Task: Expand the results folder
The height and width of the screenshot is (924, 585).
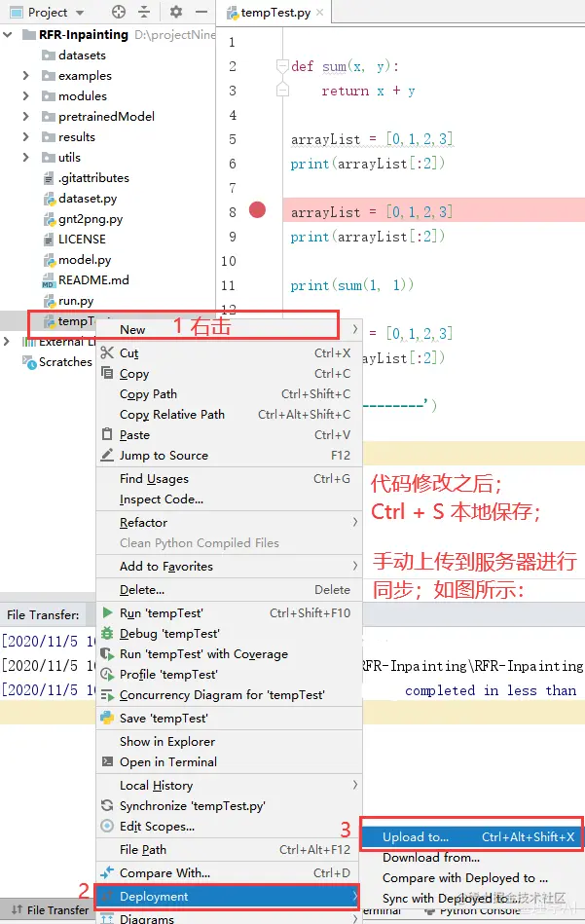Action: pos(25,136)
